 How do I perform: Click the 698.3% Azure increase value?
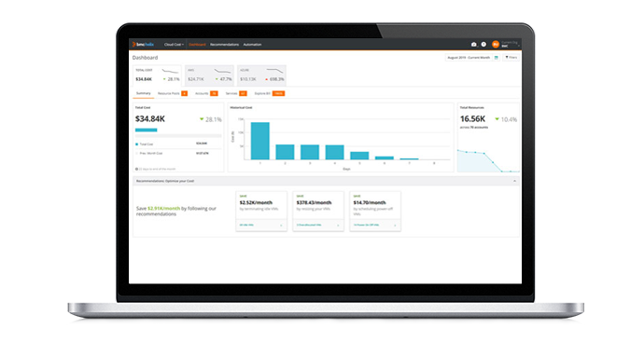pyautogui.click(x=276, y=79)
